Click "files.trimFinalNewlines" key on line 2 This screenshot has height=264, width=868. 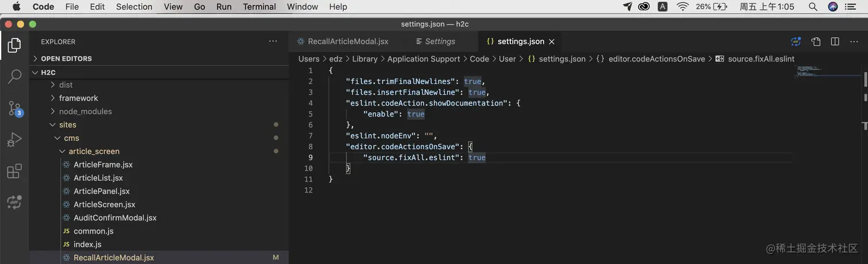[400, 81]
